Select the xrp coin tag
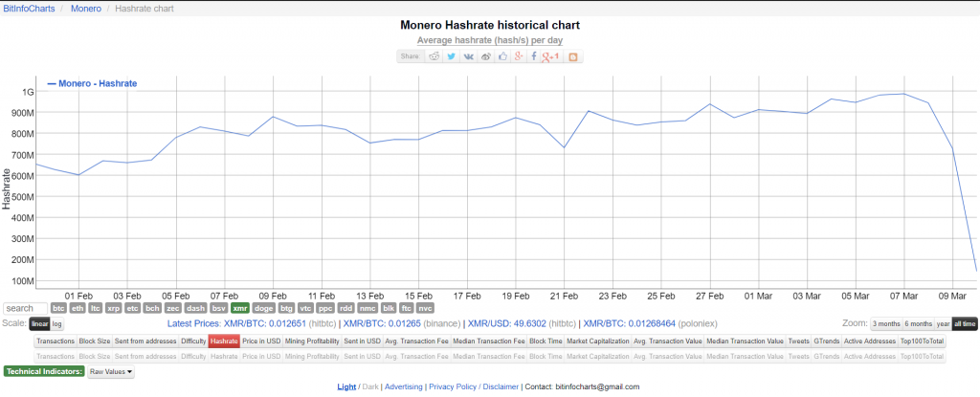The height and width of the screenshot is (397, 980). 114,308
